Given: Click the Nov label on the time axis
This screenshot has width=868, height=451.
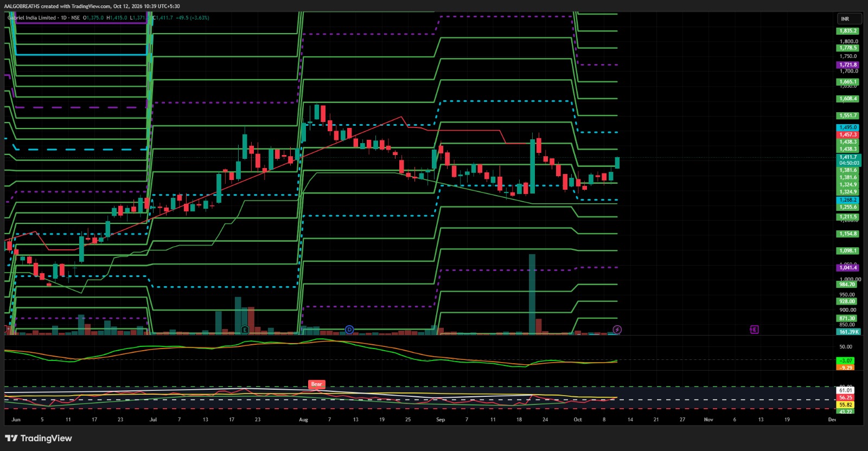Looking at the screenshot, I should [x=709, y=420].
